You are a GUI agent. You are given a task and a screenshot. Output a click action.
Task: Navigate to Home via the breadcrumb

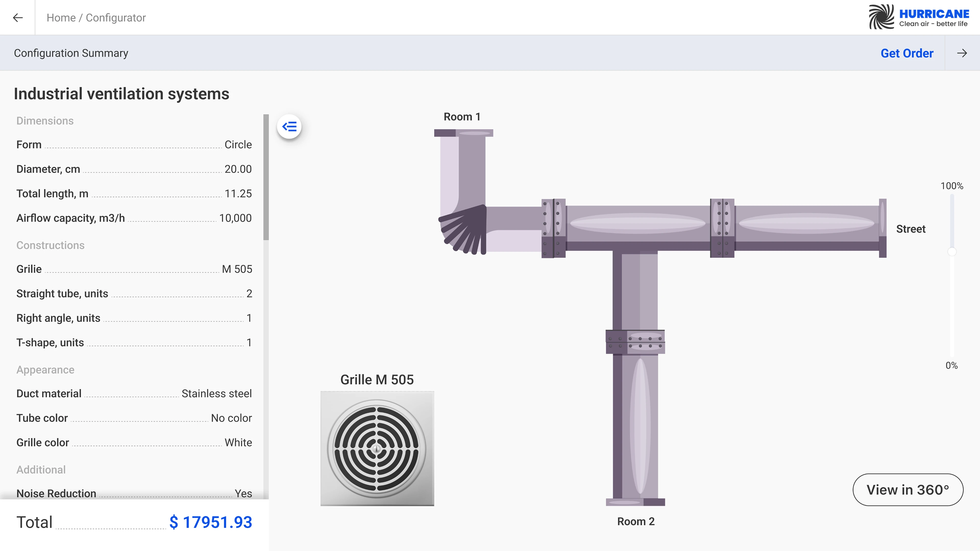pos(61,18)
